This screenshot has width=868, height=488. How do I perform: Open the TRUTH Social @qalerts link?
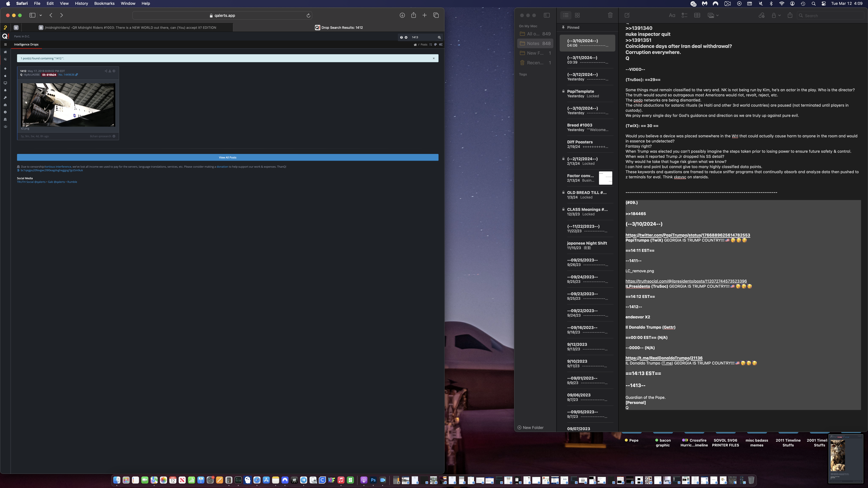coord(31,182)
